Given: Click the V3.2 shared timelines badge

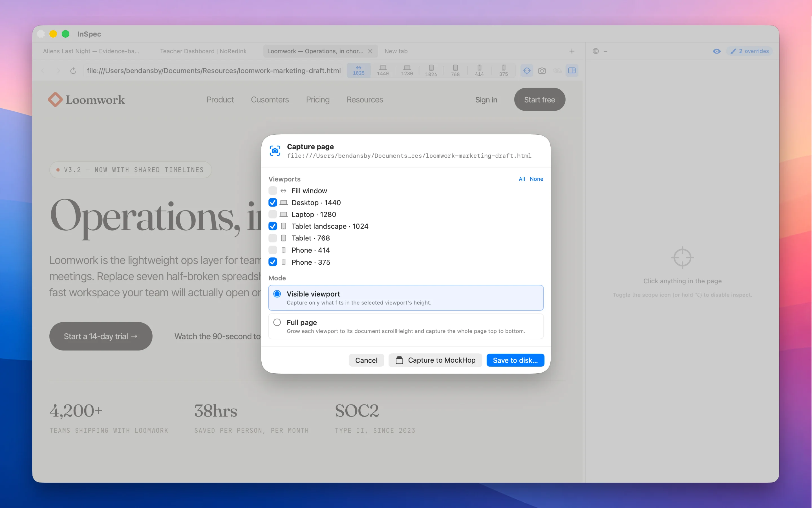Looking at the screenshot, I should pos(131,170).
